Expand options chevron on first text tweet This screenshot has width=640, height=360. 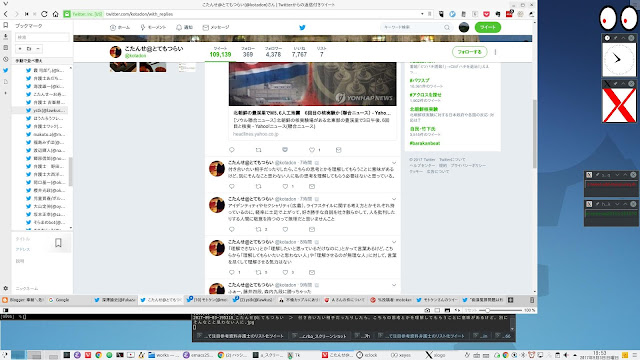[394, 163]
